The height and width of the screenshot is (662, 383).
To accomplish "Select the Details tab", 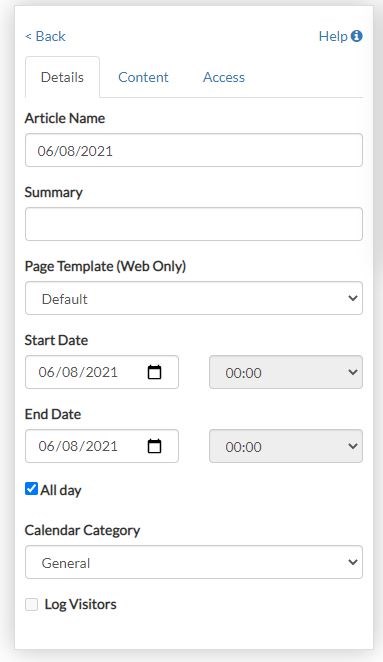I will coord(62,77).
